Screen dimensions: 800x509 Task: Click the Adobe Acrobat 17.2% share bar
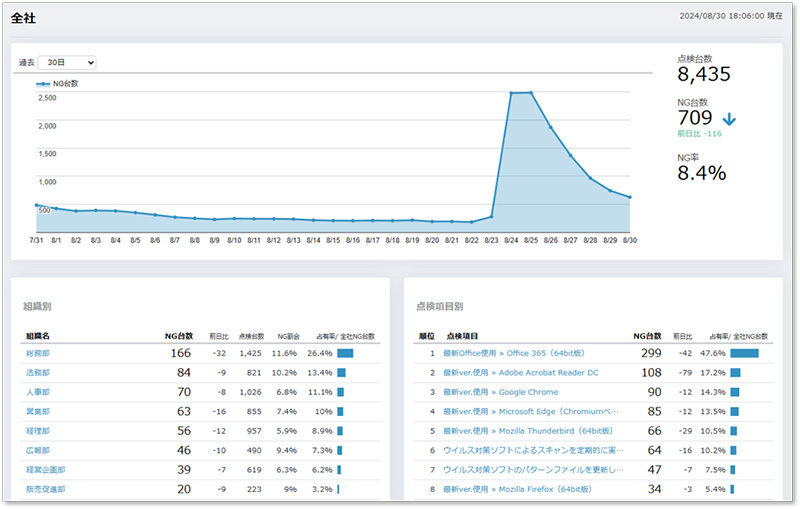click(x=735, y=372)
